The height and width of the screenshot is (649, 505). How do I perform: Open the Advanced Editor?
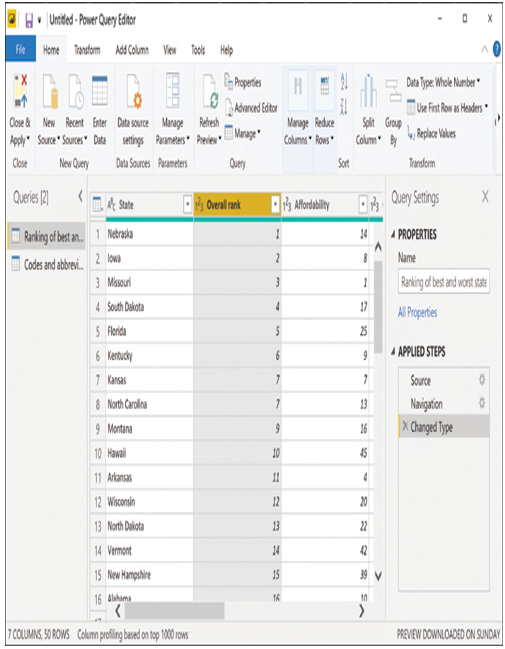pyautogui.click(x=251, y=108)
